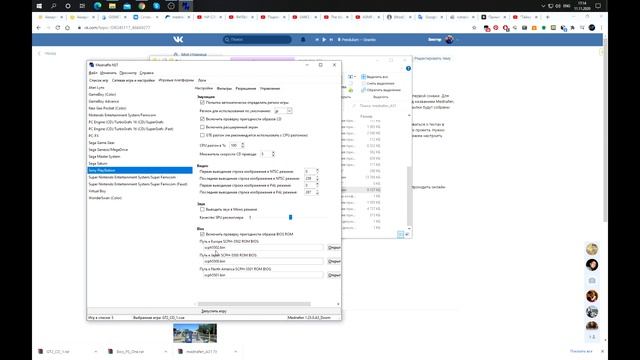Open Skype from the taskbar
640x360 pixels.
tap(156, 6)
